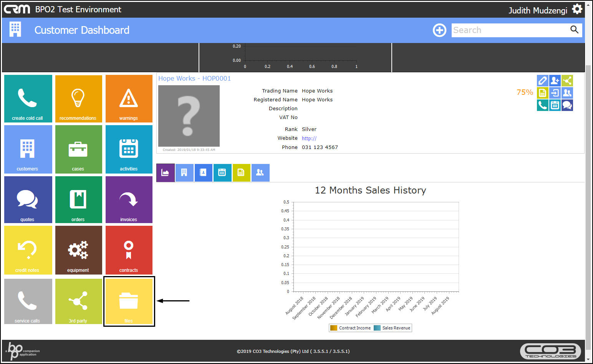Viewport: 593px width, 364px height.
Task: Open the recommendations lightbulb tile
Action: [79, 99]
